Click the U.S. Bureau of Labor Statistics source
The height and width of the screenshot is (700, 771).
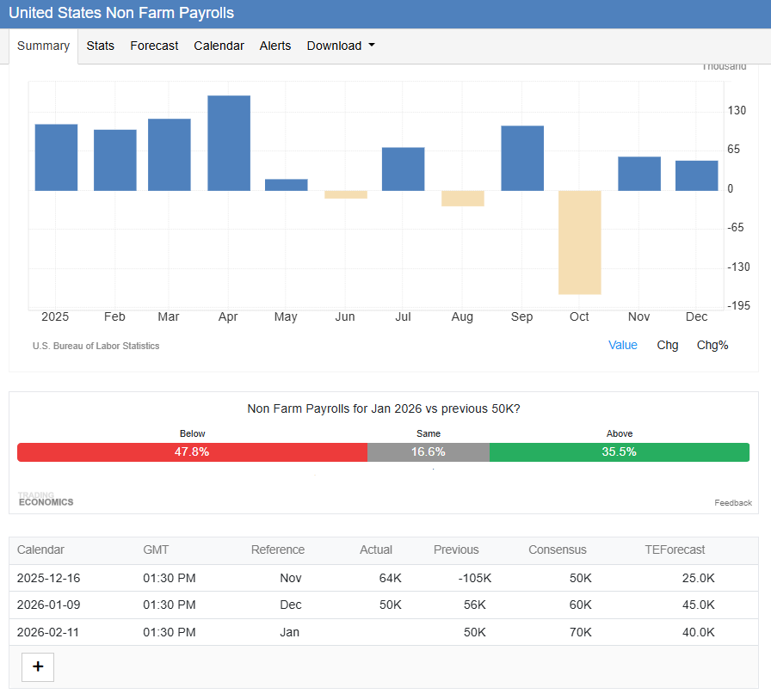click(x=96, y=346)
